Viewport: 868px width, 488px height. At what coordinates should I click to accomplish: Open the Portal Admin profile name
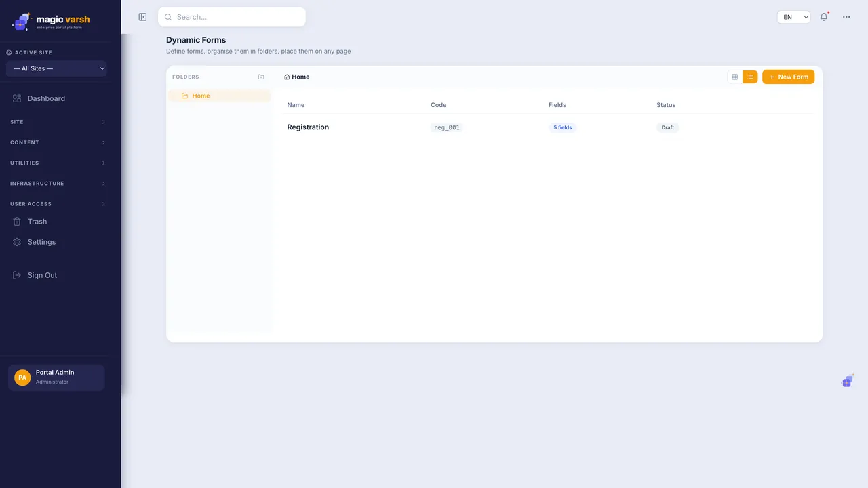pos(55,373)
